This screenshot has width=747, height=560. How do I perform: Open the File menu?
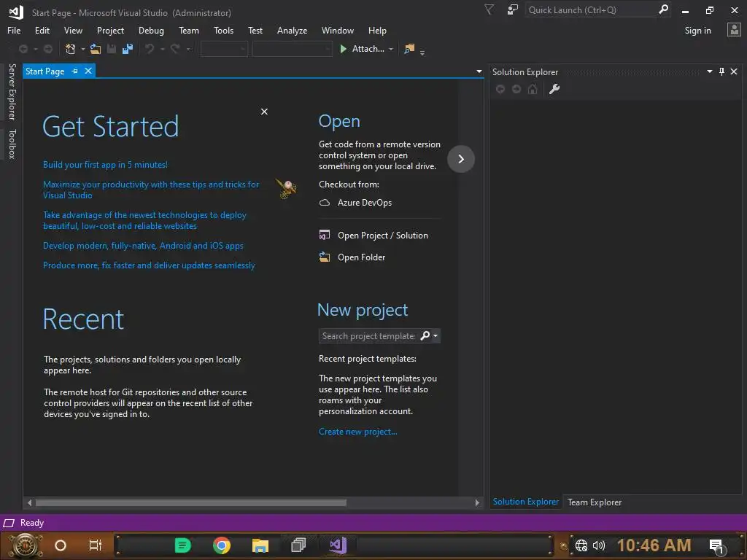(14, 31)
